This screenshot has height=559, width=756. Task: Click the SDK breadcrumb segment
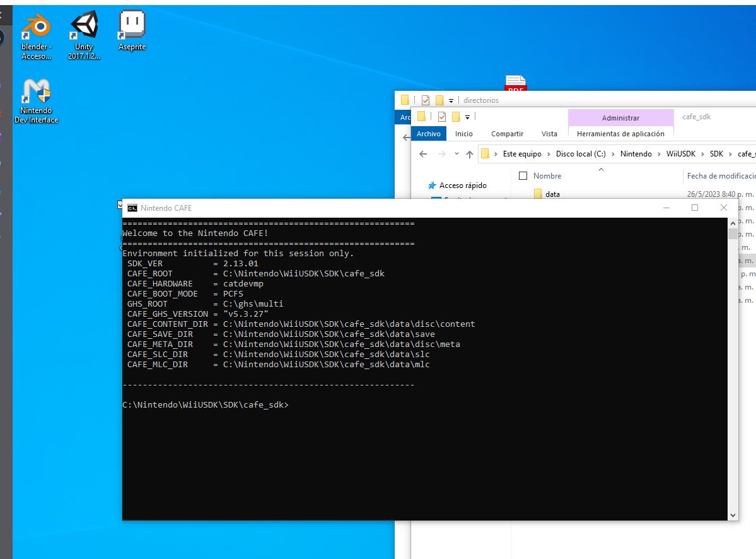pyautogui.click(x=716, y=154)
